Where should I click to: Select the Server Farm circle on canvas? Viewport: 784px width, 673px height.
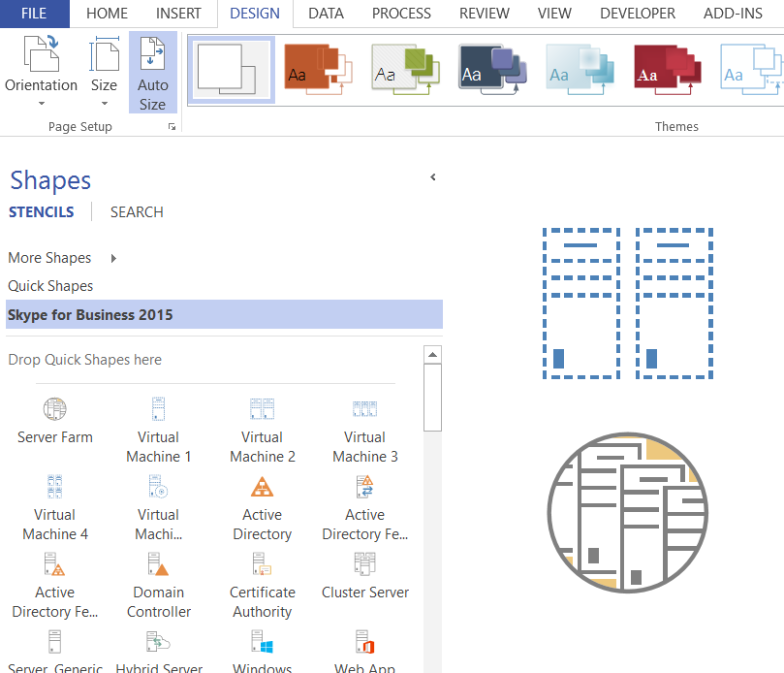628,512
